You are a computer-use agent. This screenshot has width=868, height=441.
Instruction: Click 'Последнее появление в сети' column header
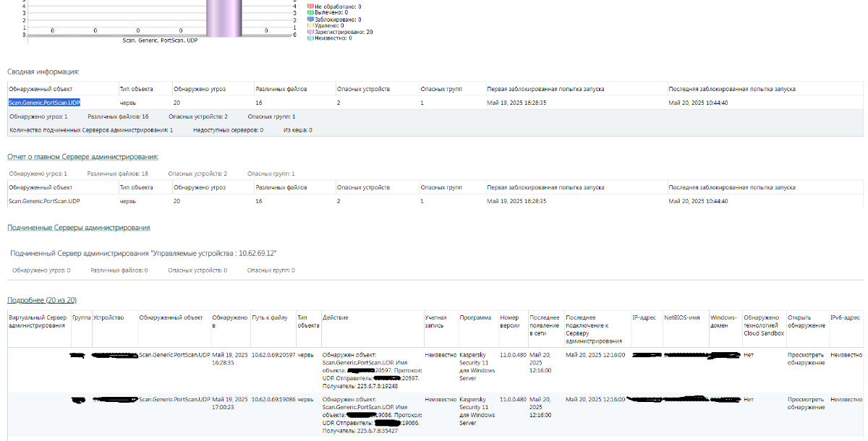click(x=545, y=325)
